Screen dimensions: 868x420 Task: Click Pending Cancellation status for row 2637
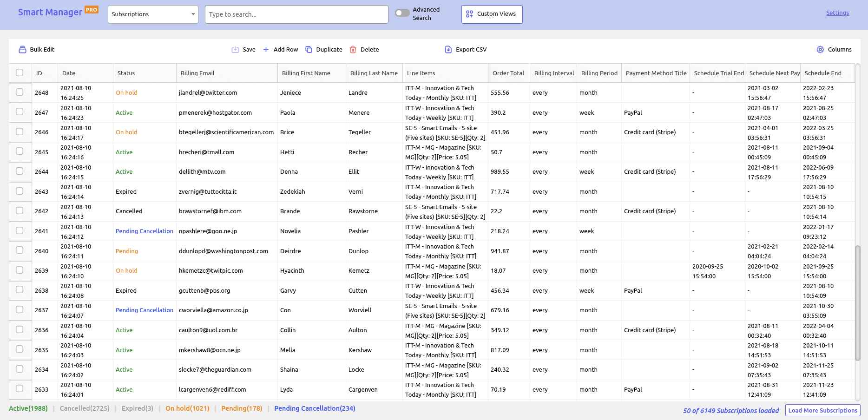[145, 310]
